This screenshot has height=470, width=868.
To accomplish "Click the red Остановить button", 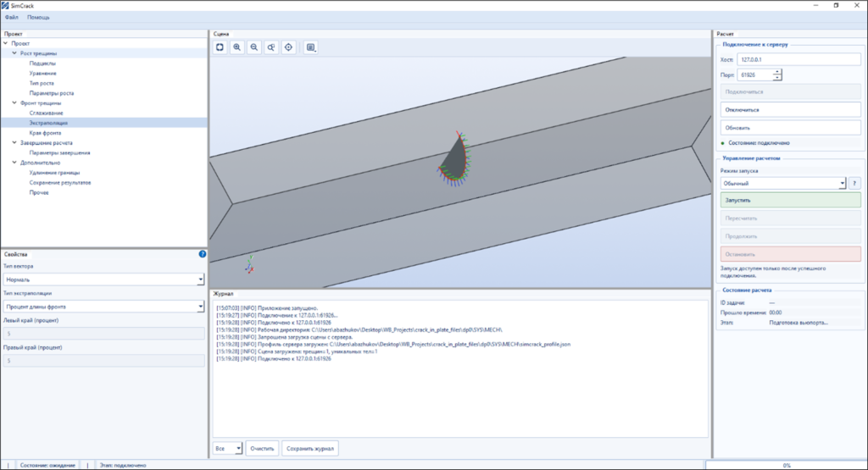I will [791, 254].
